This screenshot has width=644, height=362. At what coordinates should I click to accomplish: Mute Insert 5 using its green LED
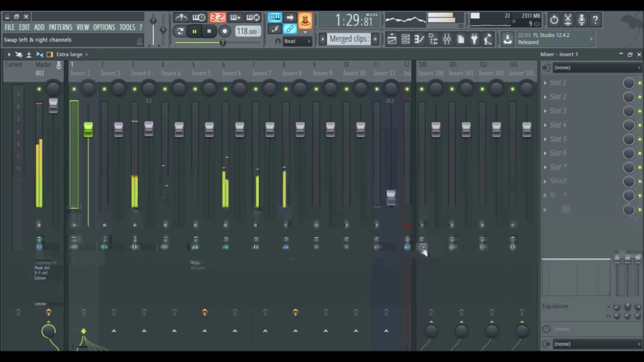(x=195, y=89)
